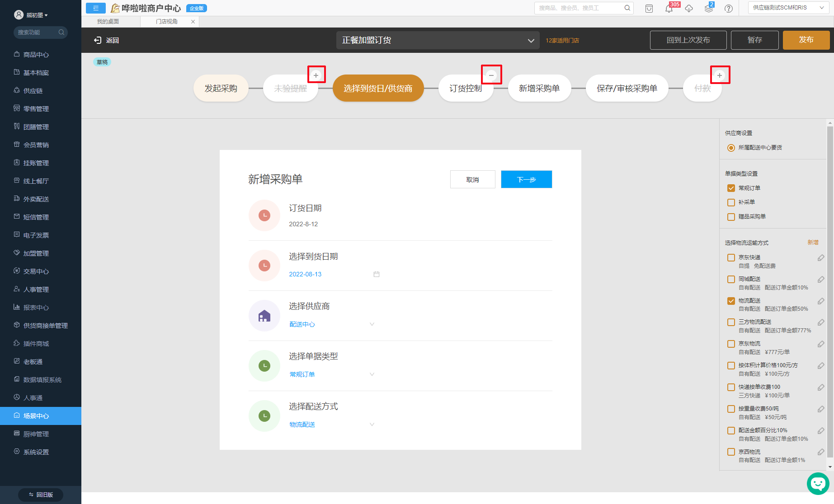Screen dimensions: 834x504
Task: Click the cloud download icon
Action: [688, 9]
